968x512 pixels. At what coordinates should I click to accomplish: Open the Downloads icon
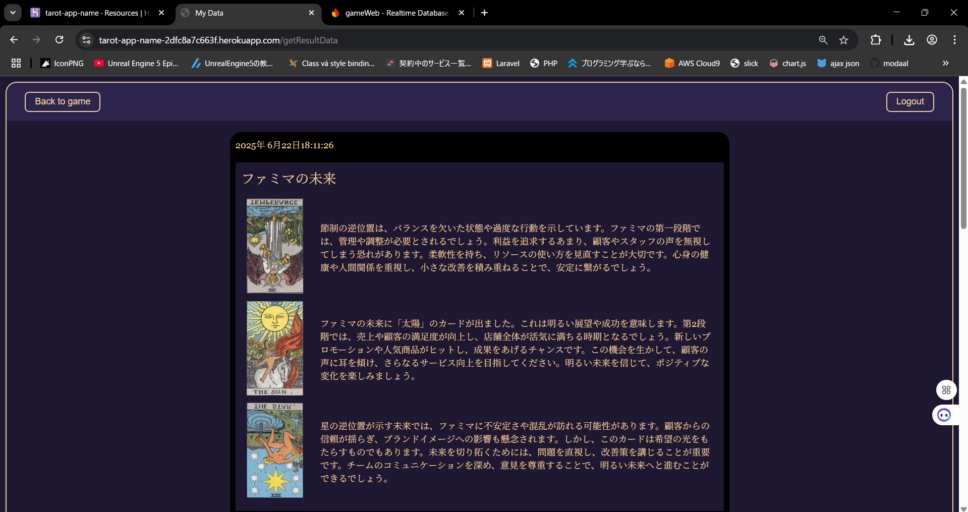click(909, 40)
